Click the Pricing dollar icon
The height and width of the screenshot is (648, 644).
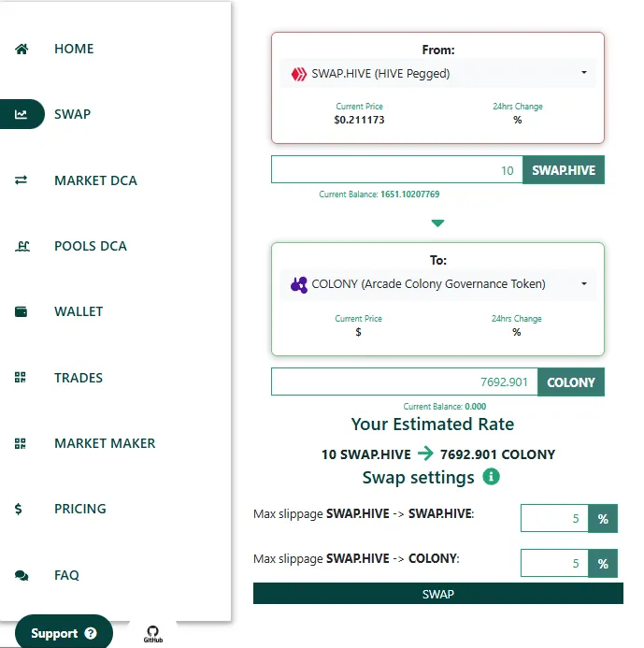(x=18, y=509)
